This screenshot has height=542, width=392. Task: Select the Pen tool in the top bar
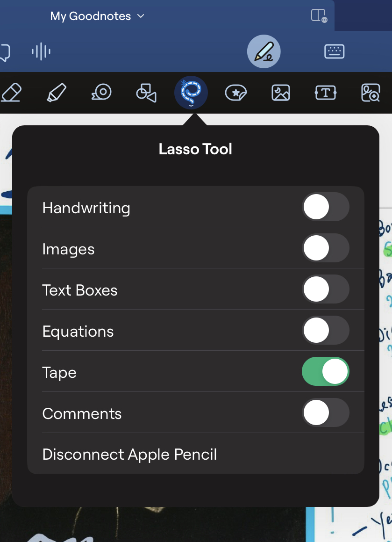click(264, 51)
